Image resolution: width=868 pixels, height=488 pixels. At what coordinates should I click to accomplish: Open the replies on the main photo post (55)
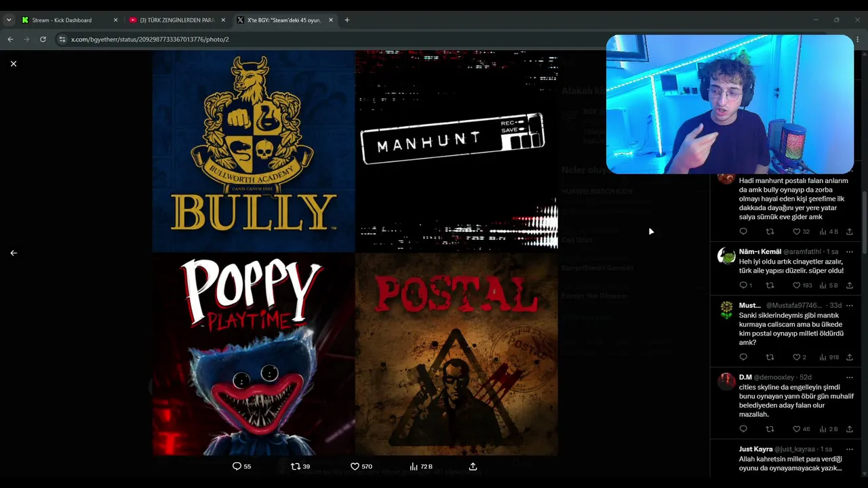point(241,466)
